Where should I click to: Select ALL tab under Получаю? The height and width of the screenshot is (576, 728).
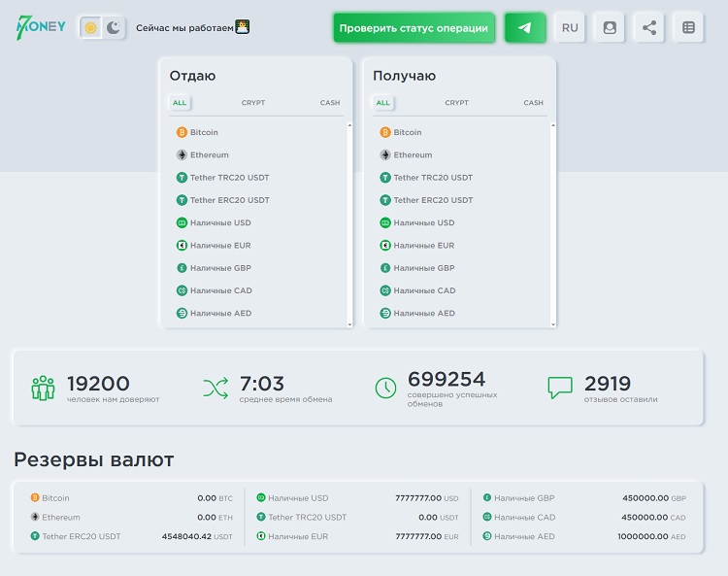[x=382, y=103]
